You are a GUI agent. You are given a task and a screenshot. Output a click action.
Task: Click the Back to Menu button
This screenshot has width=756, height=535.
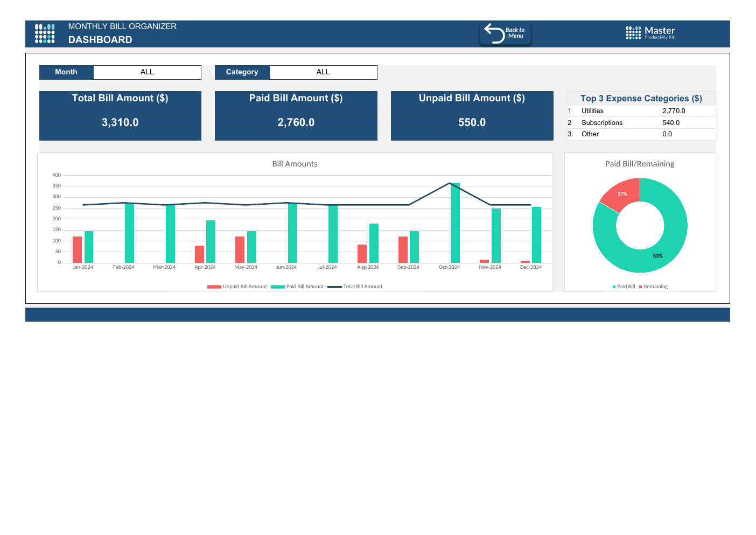(x=505, y=33)
